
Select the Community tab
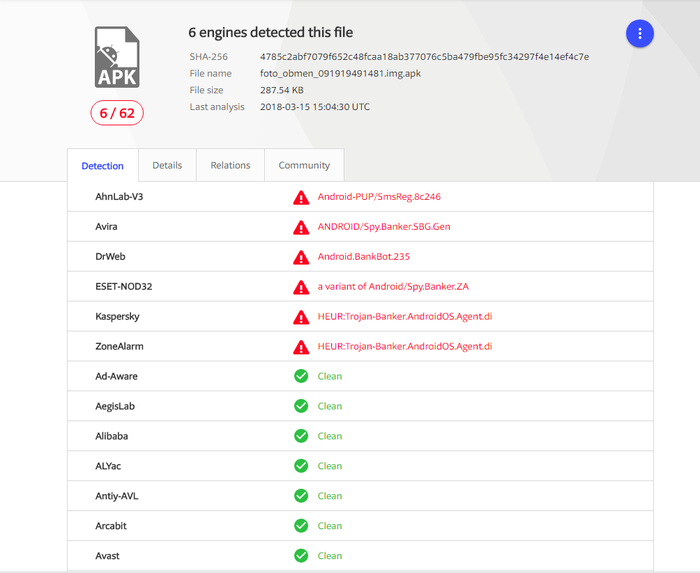click(x=304, y=165)
